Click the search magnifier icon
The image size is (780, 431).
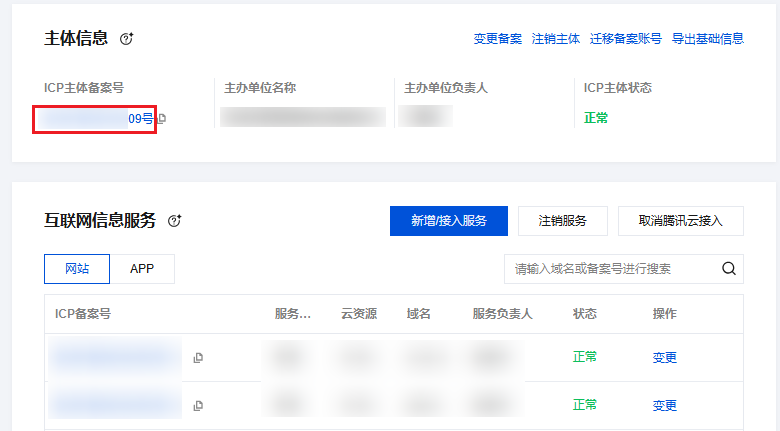(x=729, y=269)
